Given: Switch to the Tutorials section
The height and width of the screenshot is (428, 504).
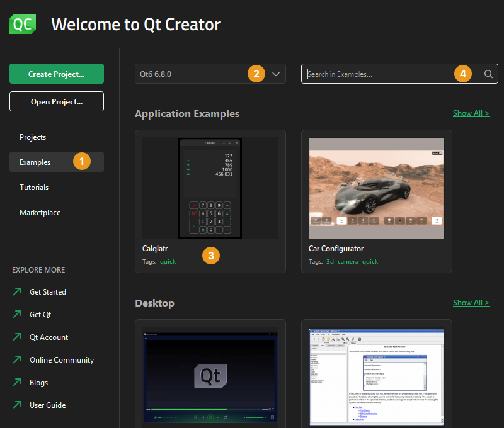Looking at the screenshot, I should [x=34, y=188].
